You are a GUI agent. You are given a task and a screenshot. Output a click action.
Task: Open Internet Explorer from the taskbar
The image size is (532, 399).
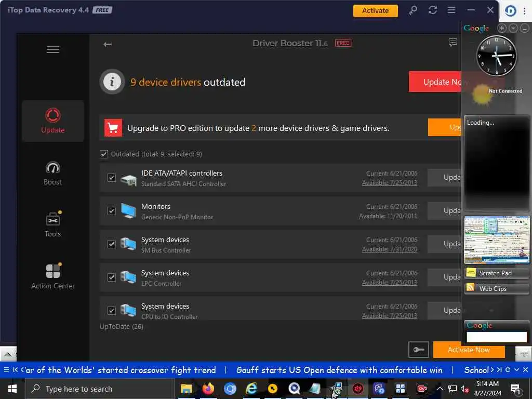(x=251, y=389)
